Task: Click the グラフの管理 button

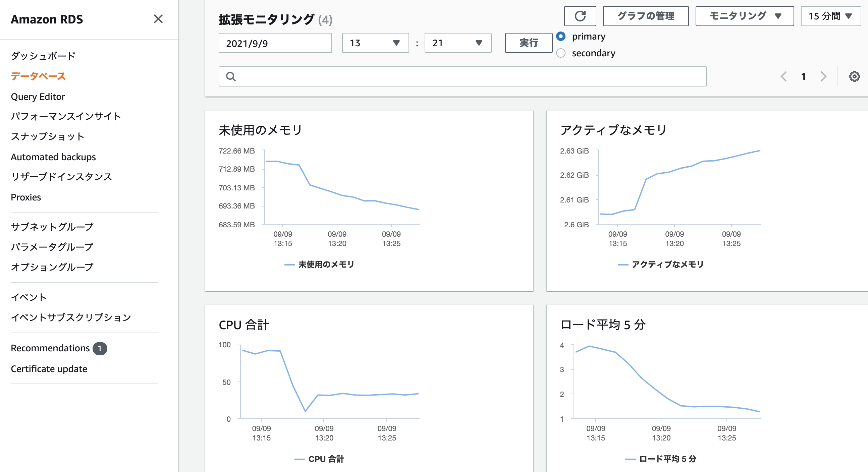Action: [x=645, y=16]
